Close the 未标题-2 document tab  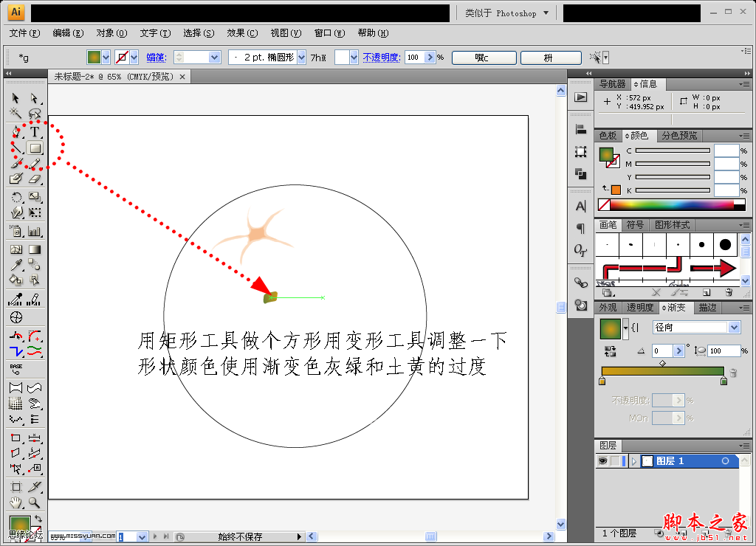(x=182, y=77)
